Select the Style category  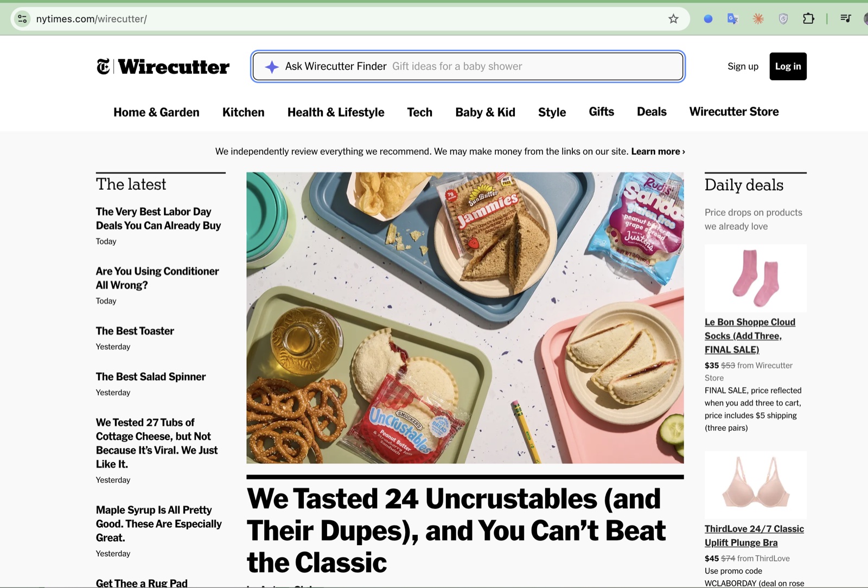[552, 112]
